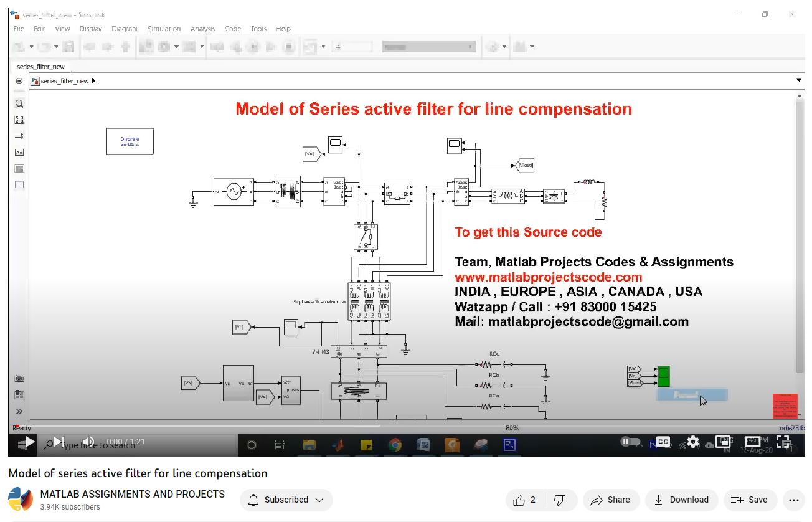Select the series_filter_new tab
Screen dimensions: 812x522
(40, 67)
